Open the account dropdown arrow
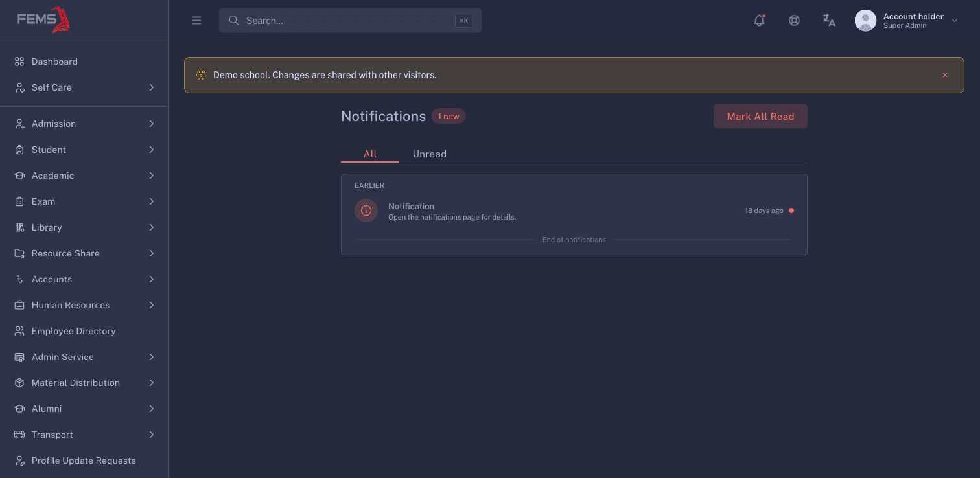 point(954,21)
